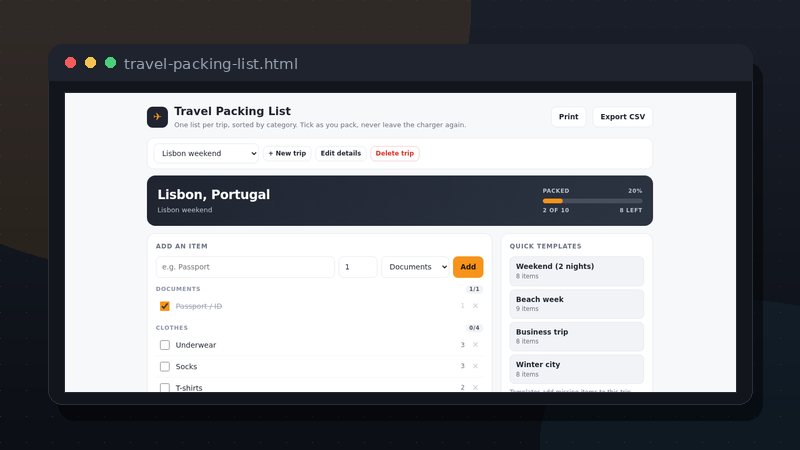
Task: Click the ADD AN ITEM heading
Action: pyautogui.click(x=182, y=246)
